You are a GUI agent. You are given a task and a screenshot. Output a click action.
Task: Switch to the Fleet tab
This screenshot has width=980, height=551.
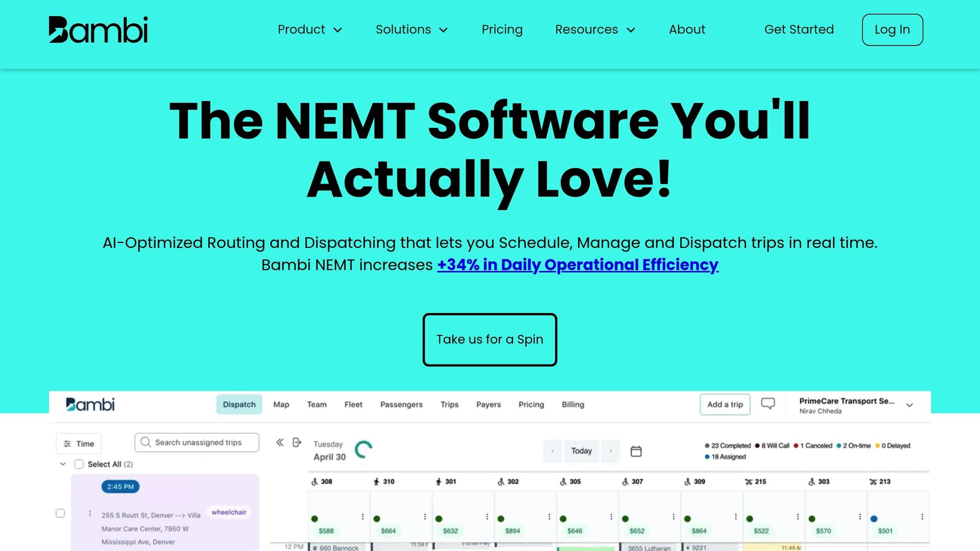[x=353, y=405]
